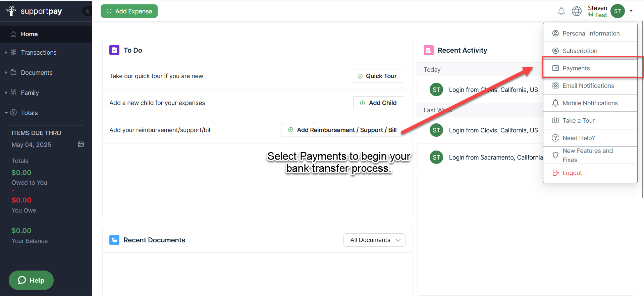Screen dimensions: 644x296
Task: Click the ST user avatar
Action: (x=617, y=11)
